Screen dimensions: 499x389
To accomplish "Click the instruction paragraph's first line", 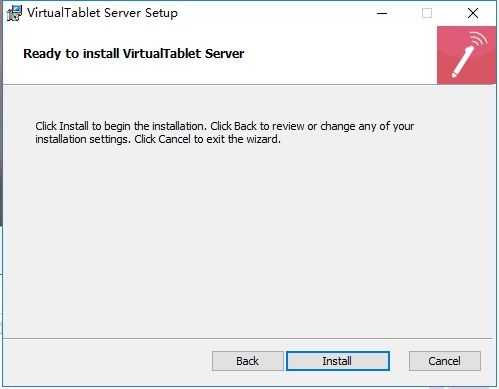I will tap(225, 126).
